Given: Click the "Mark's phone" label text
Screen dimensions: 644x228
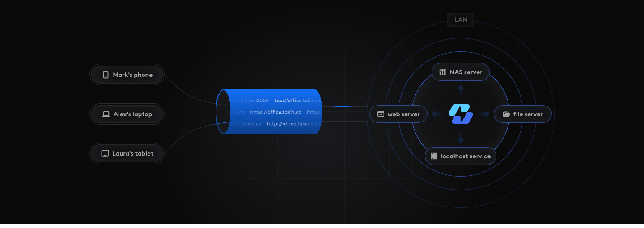Looking at the screenshot, I should [132, 75].
